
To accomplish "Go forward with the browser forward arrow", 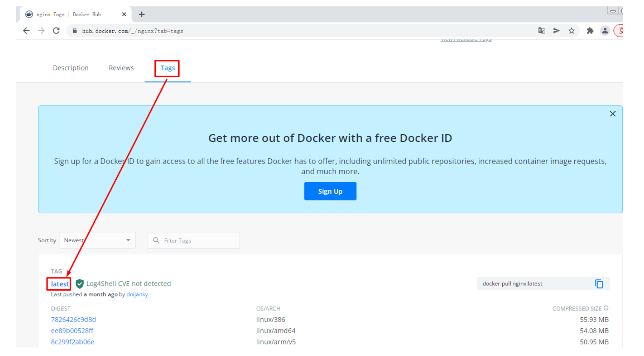I will 41,31.
